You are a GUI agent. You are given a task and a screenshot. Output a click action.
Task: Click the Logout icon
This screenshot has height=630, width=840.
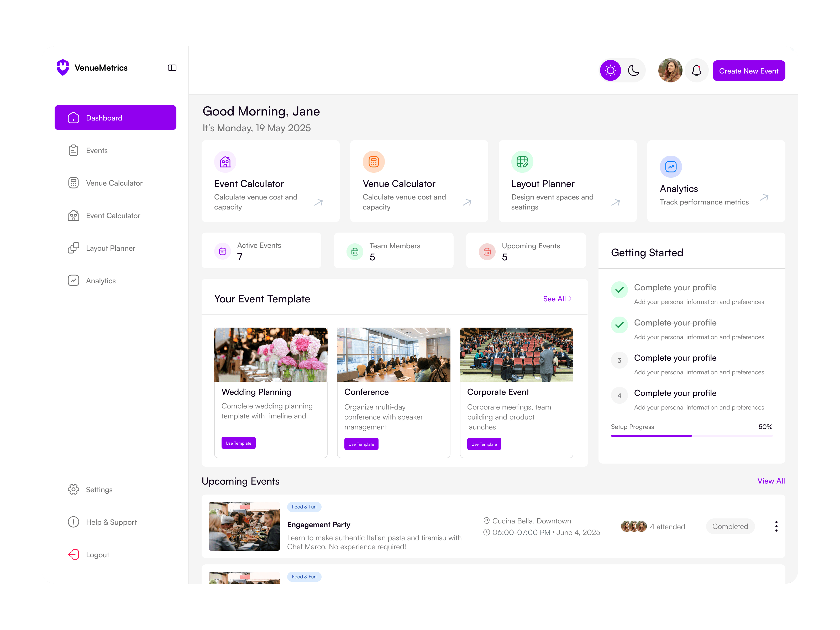(x=73, y=554)
